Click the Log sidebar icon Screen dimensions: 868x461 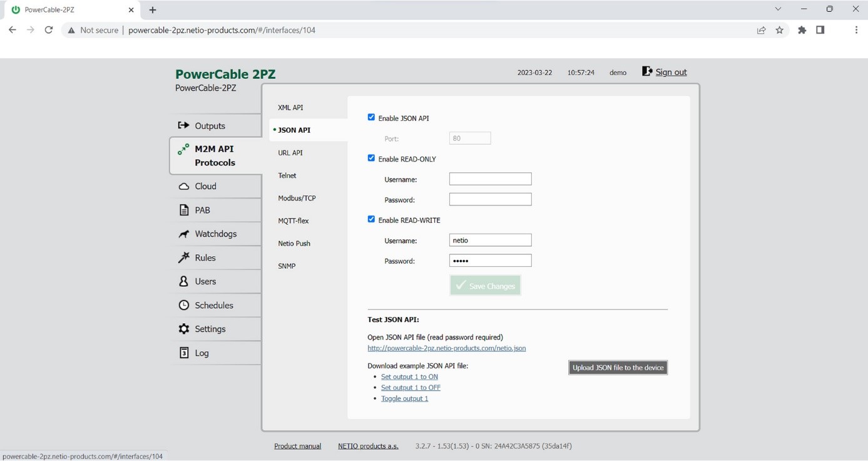(x=183, y=353)
